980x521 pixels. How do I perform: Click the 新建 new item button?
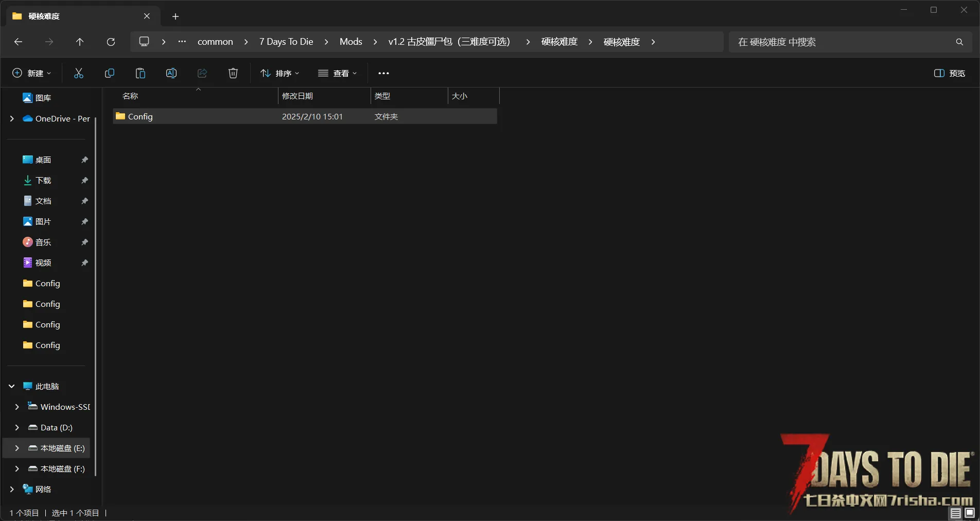click(x=32, y=73)
